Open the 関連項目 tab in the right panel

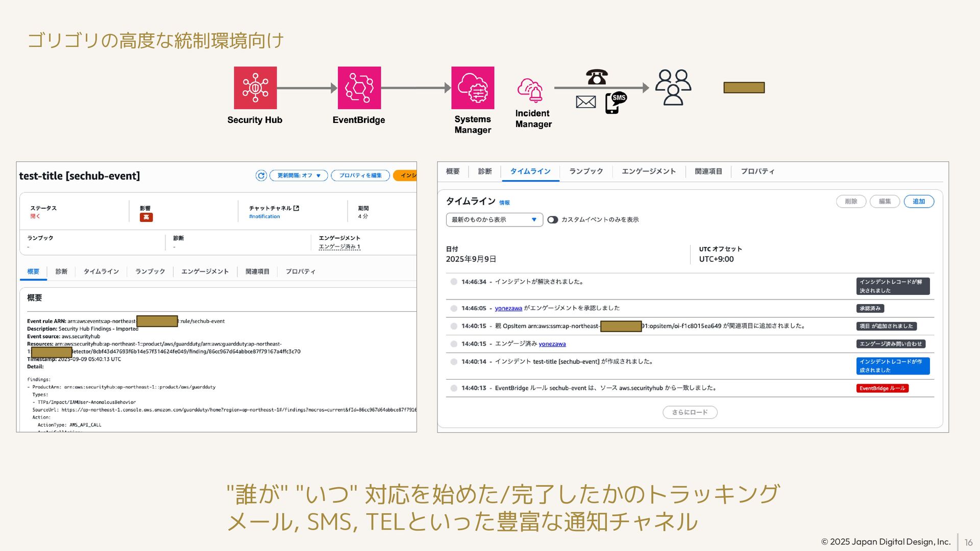tap(708, 171)
